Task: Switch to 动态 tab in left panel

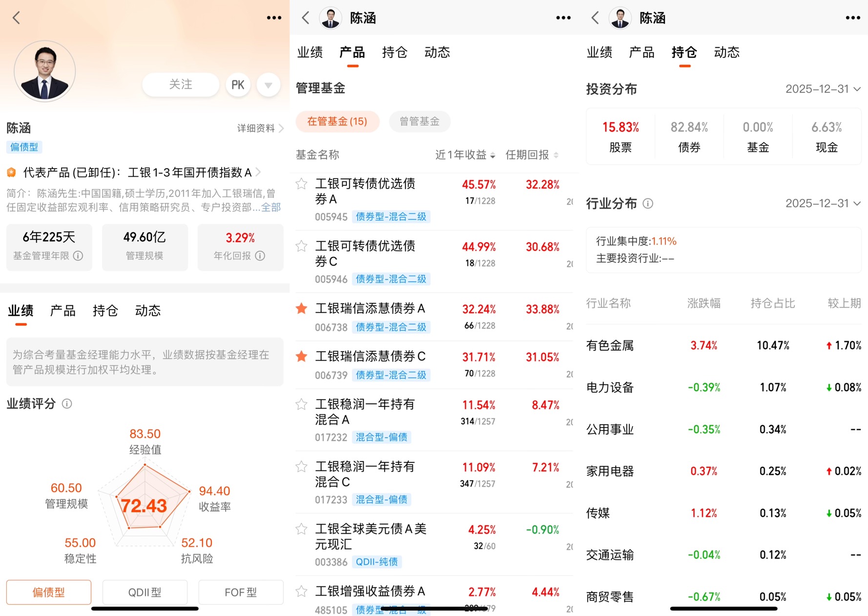Action: pyautogui.click(x=148, y=311)
